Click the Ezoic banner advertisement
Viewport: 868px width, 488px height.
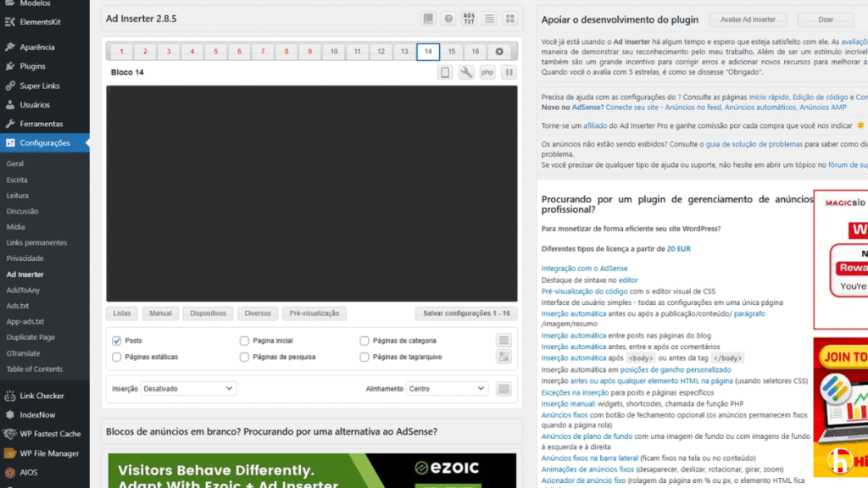point(314,470)
